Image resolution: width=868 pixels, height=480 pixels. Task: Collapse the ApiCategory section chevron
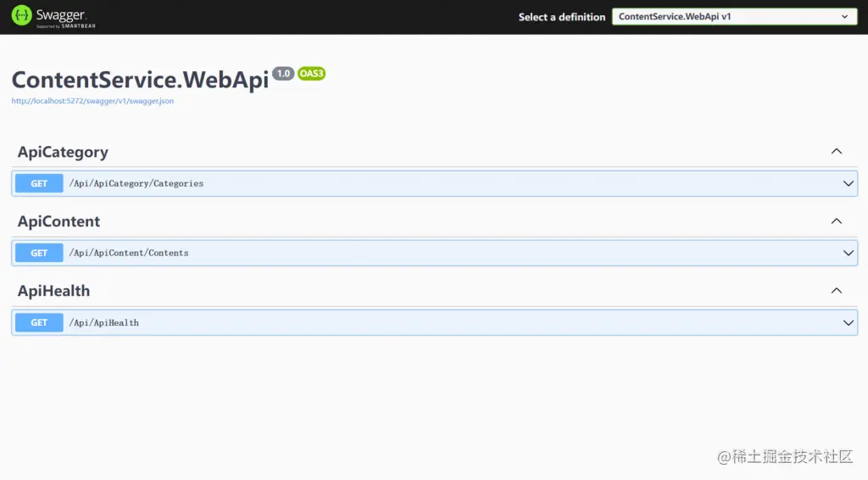pyautogui.click(x=837, y=152)
